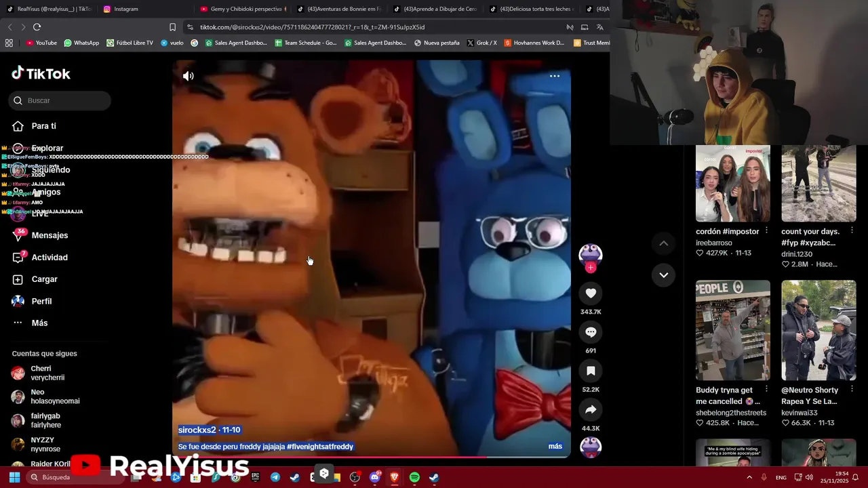This screenshot has width=868, height=488.
Task: Open options for cordón #impostor video
Action: tap(766, 231)
